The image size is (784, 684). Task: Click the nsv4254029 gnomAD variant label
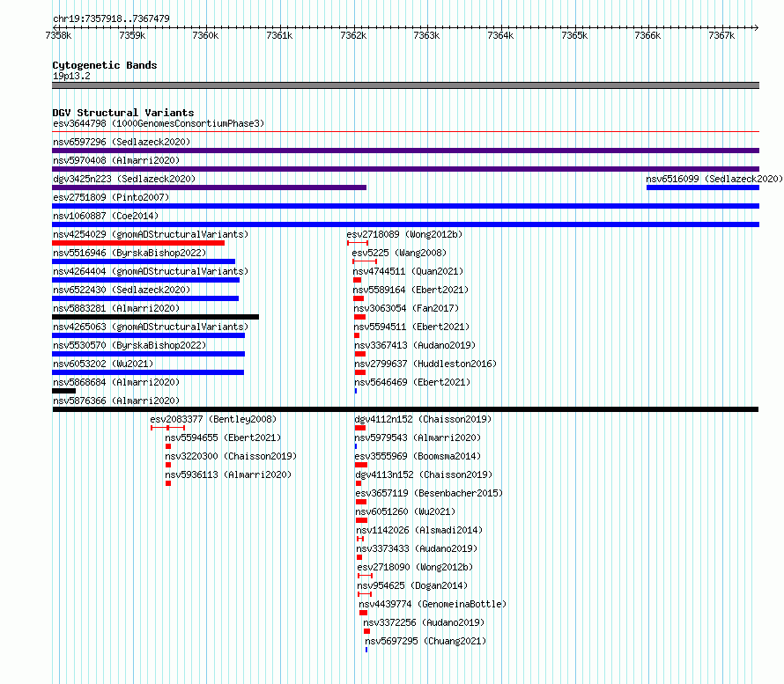pyautogui.click(x=151, y=234)
